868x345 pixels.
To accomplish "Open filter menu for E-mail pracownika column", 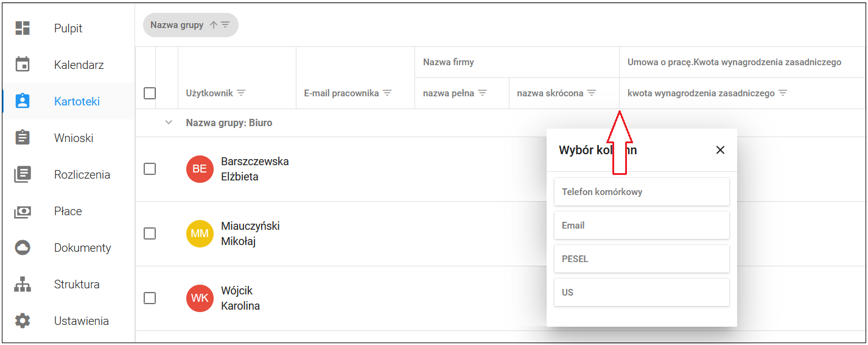I will [387, 93].
